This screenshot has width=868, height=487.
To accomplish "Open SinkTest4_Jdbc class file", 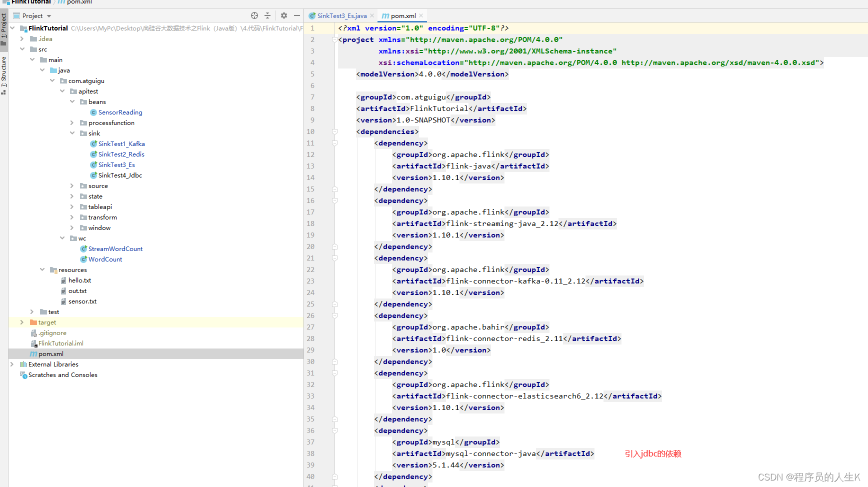I will tap(120, 175).
